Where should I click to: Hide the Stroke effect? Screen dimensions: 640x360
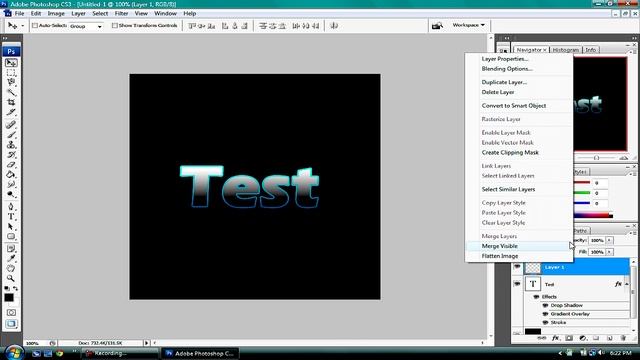coord(545,322)
